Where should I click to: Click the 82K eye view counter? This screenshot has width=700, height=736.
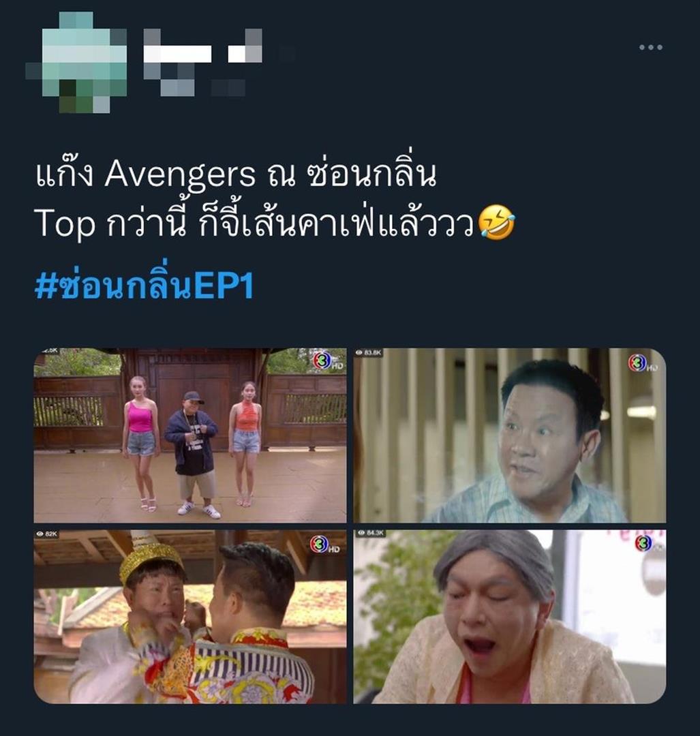click(x=47, y=534)
